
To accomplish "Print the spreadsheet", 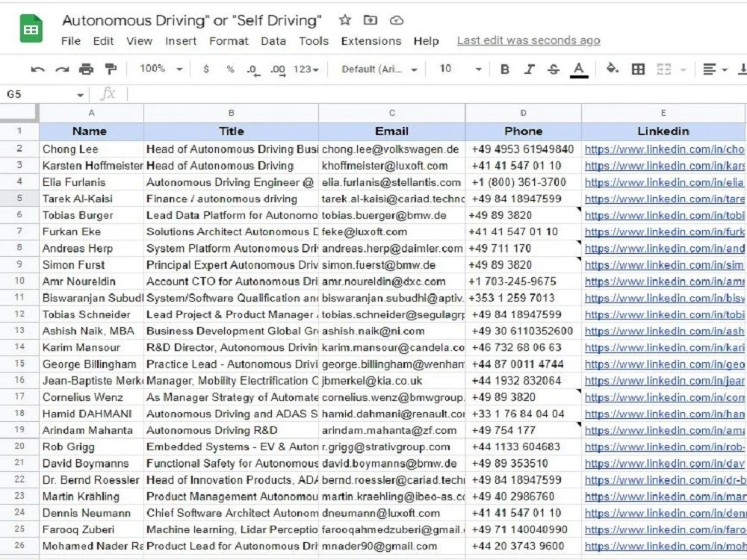I will (86, 69).
